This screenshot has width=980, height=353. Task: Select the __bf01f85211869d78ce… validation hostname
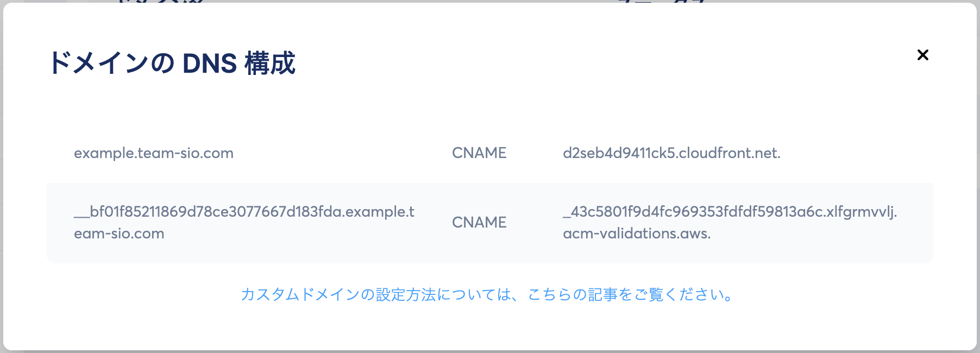(x=244, y=223)
